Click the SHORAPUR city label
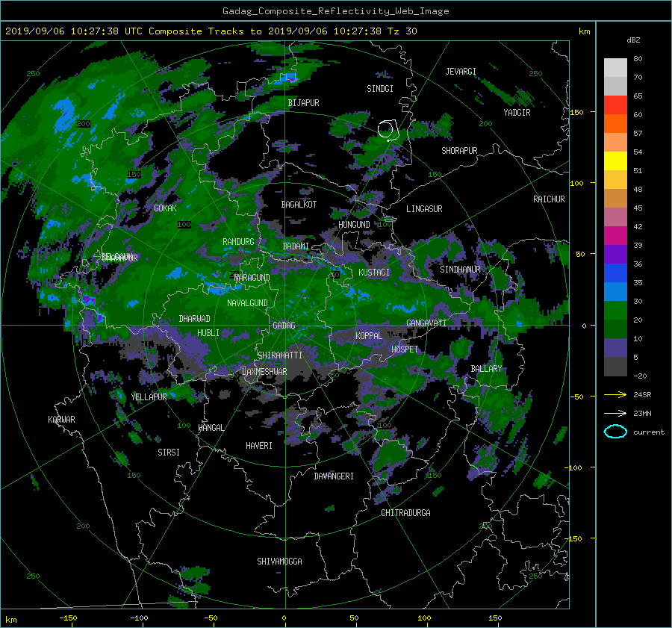 pyautogui.click(x=459, y=151)
